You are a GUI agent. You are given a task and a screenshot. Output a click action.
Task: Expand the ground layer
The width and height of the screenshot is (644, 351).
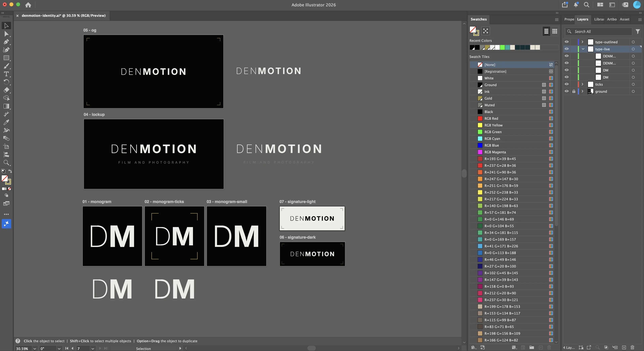[582, 91]
